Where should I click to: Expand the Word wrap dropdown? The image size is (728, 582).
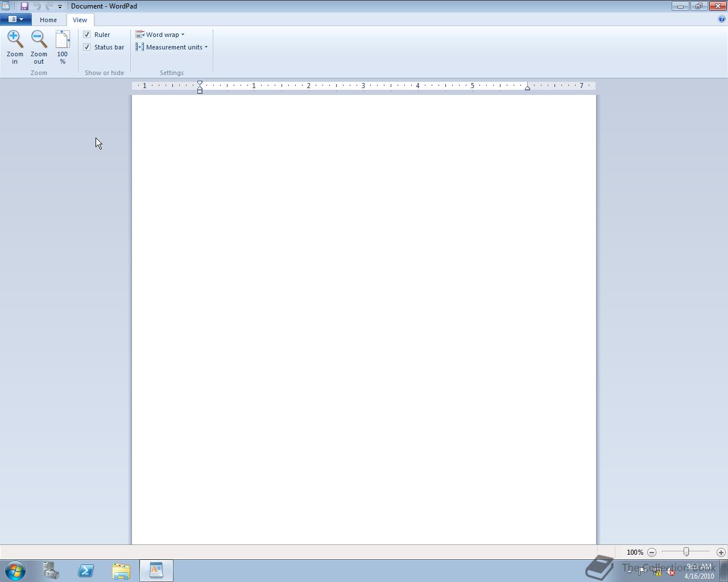coord(160,35)
